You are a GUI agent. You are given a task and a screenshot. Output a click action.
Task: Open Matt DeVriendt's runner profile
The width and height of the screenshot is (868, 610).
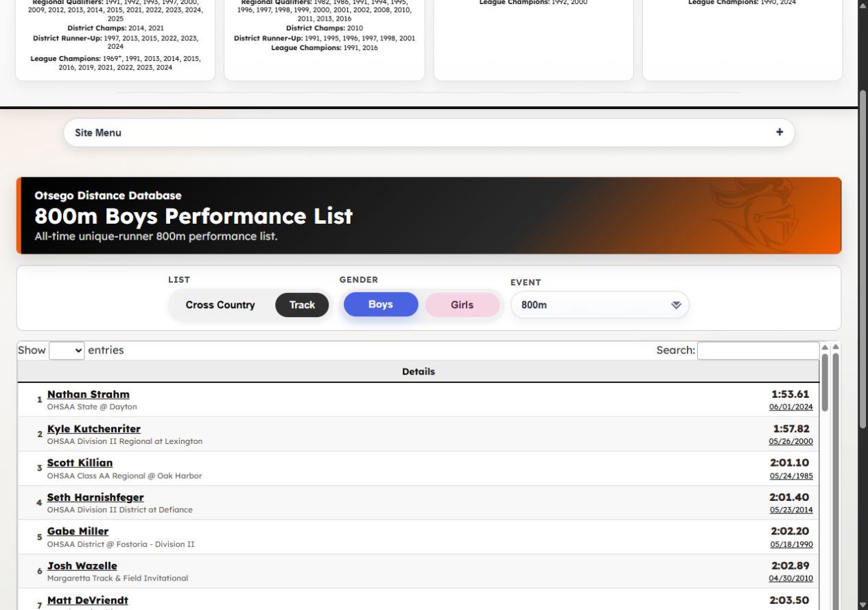pos(87,600)
